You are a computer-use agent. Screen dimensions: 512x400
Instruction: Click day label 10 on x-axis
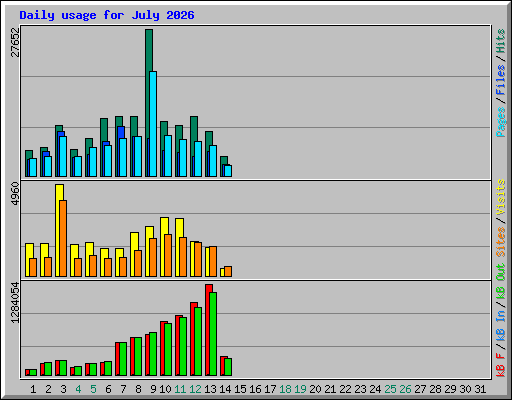tap(165, 389)
